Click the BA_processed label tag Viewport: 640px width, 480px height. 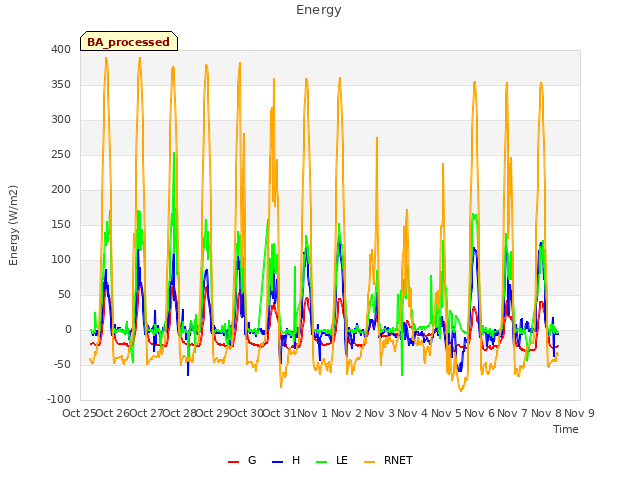click(129, 41)
